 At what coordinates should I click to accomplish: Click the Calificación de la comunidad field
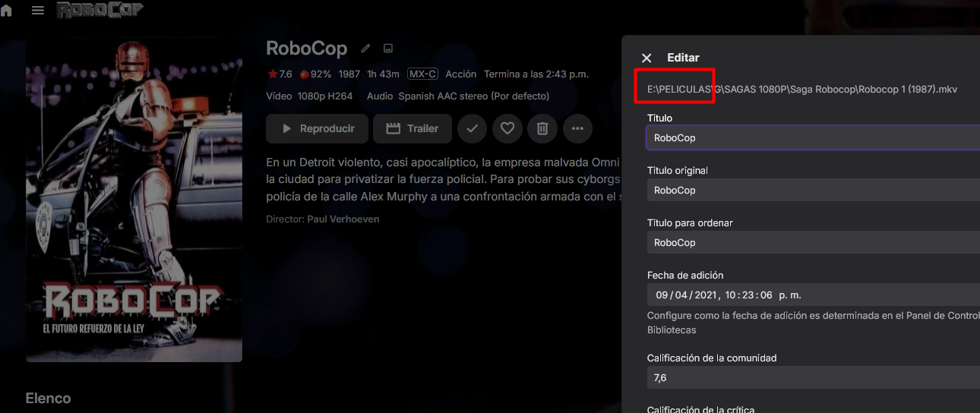pyautogui.click(x=813, y=377)
